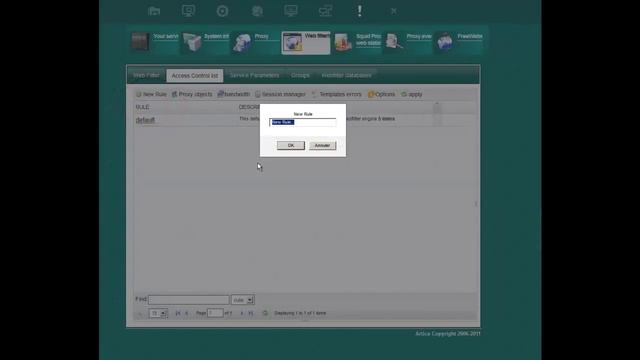Click apply in the toolbar

(x=411, y=94)
